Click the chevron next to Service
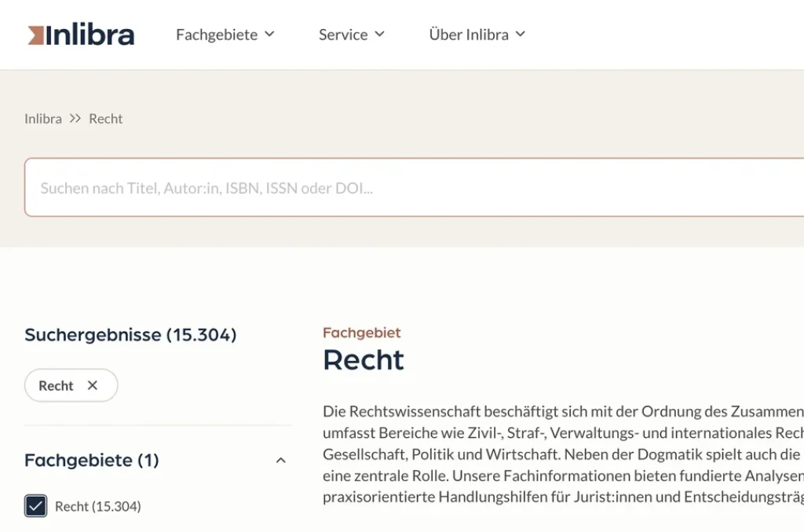Screen dimensions: 804x532 379,35
